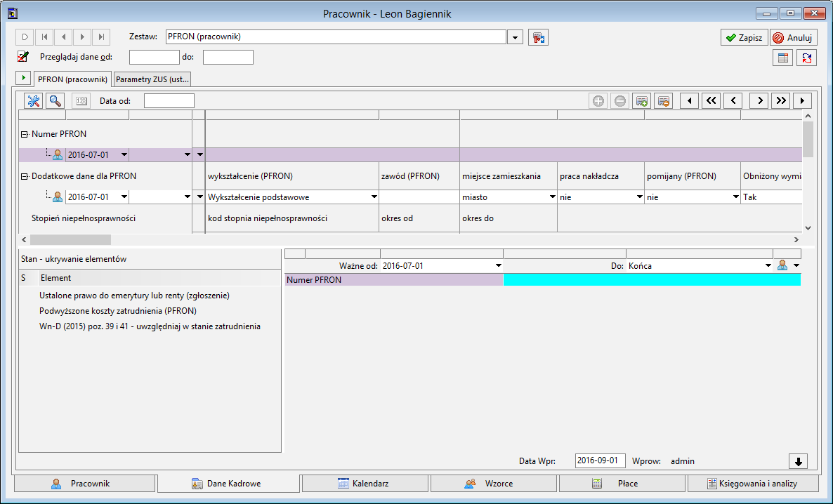Click the remove record icon with orange minus
833x504 pixels.
click(x=663, y=101)
